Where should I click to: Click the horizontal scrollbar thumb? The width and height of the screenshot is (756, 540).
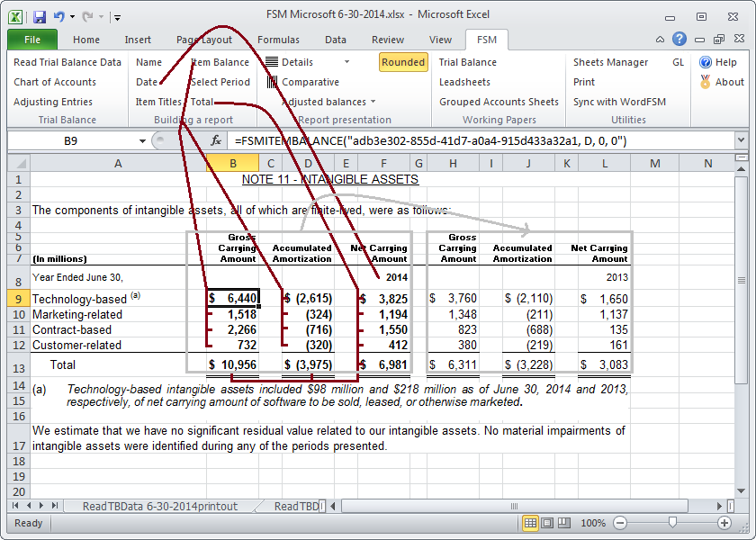pyautogui.click(x=515, y=506)
